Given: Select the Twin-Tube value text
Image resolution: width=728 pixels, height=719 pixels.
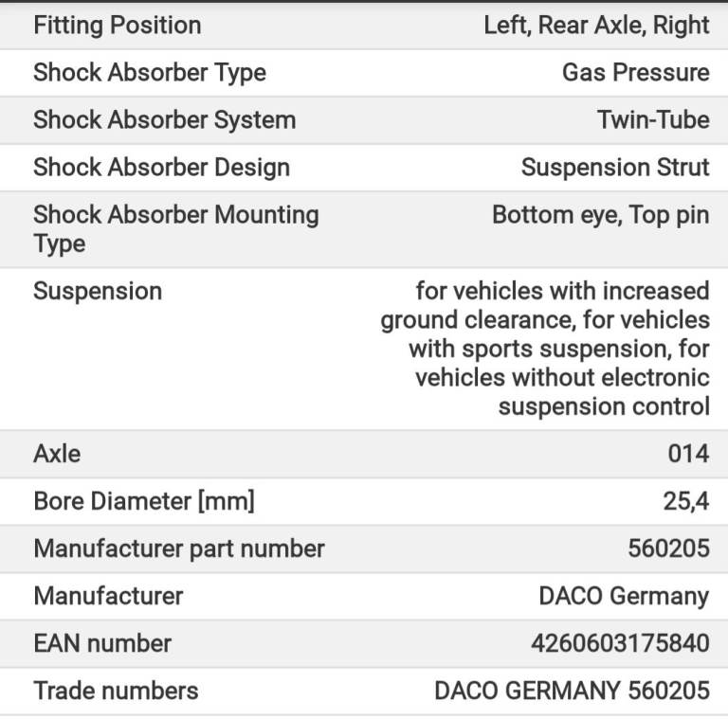Looking at the screenshot, I should pos(652,120).
